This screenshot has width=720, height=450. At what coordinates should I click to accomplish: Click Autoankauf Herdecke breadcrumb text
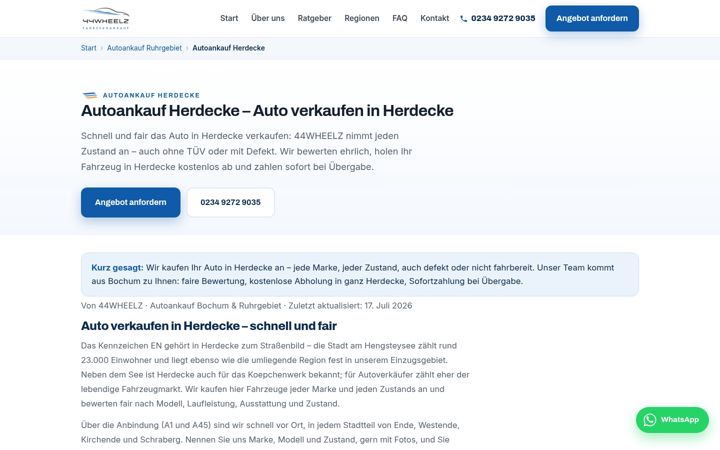[229, 48]
